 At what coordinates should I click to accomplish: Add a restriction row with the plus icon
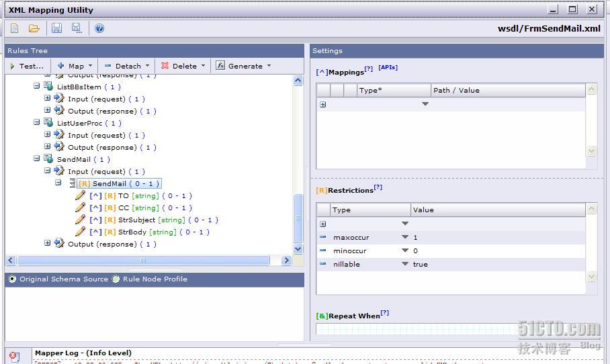click(x=323, y=224)
